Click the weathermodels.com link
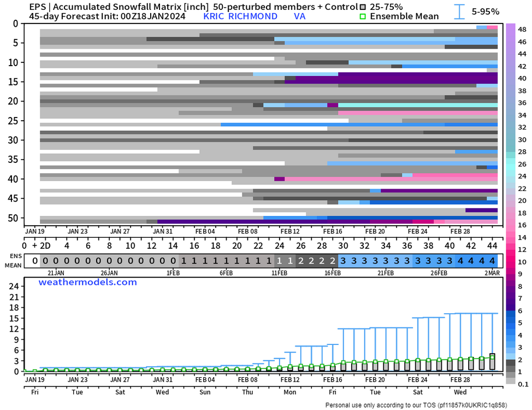Viewport: 532px width, 410px height. coord(87,282)
